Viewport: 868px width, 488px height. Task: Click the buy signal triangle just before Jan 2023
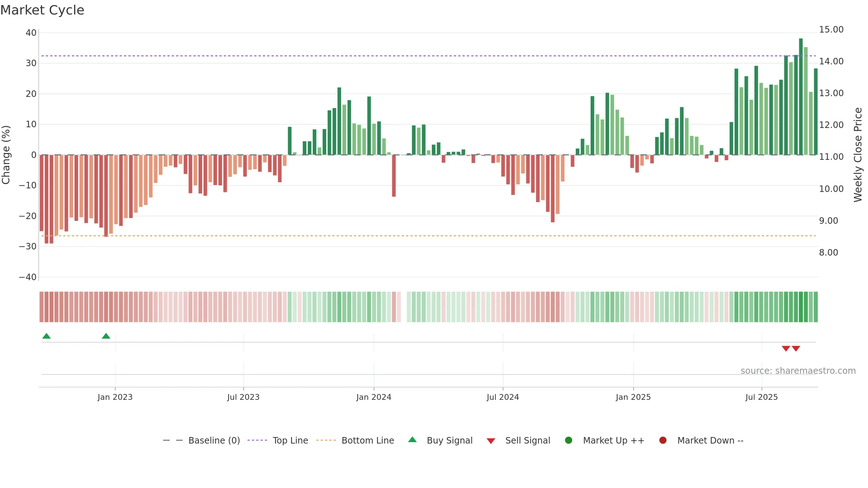click(x=106, y=336)
